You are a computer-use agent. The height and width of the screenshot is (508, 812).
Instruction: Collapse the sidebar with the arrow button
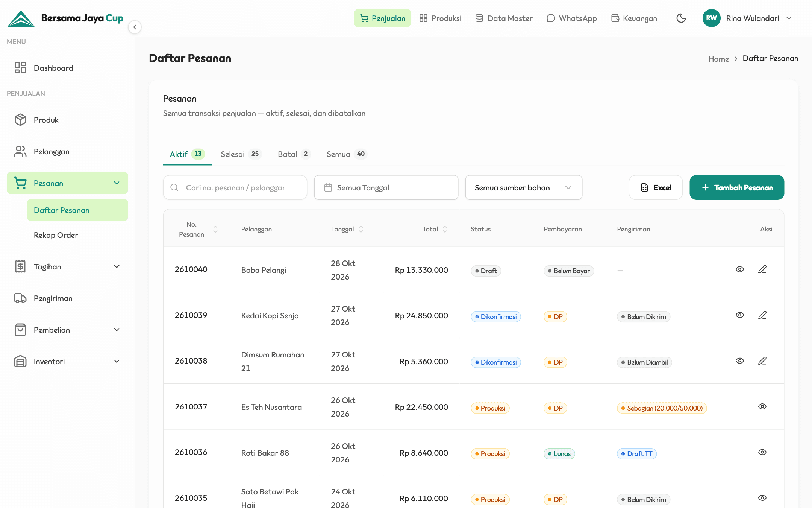point(135,27)
